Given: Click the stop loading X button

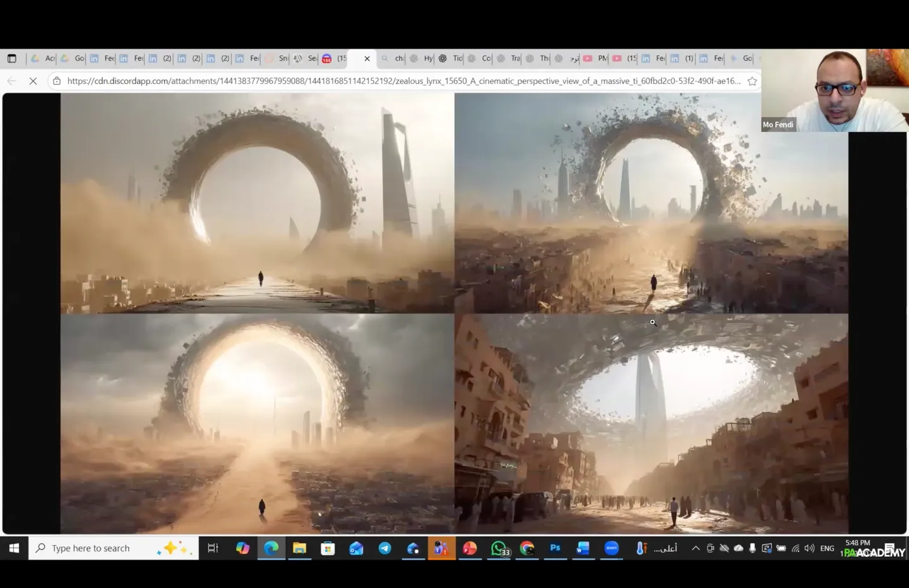Looking at the screenshot, I should point(33,81).
